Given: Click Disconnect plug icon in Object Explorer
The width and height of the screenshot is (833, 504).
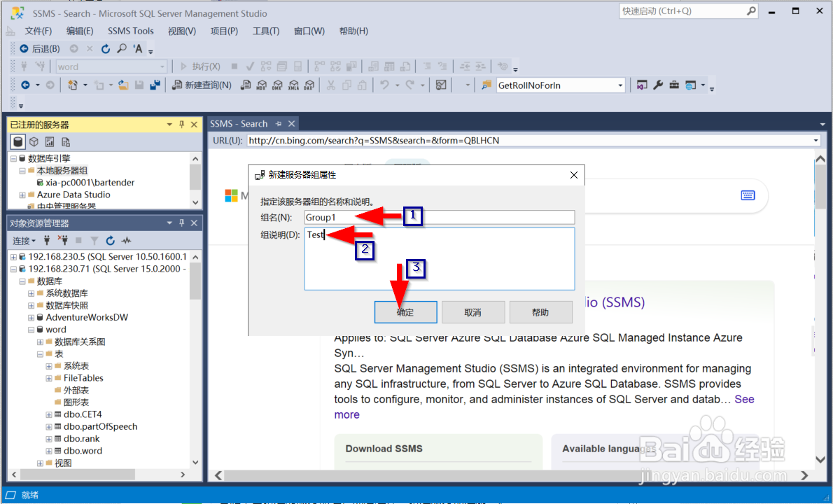Looking at the screenshot, I should click(x=63, y=241).
